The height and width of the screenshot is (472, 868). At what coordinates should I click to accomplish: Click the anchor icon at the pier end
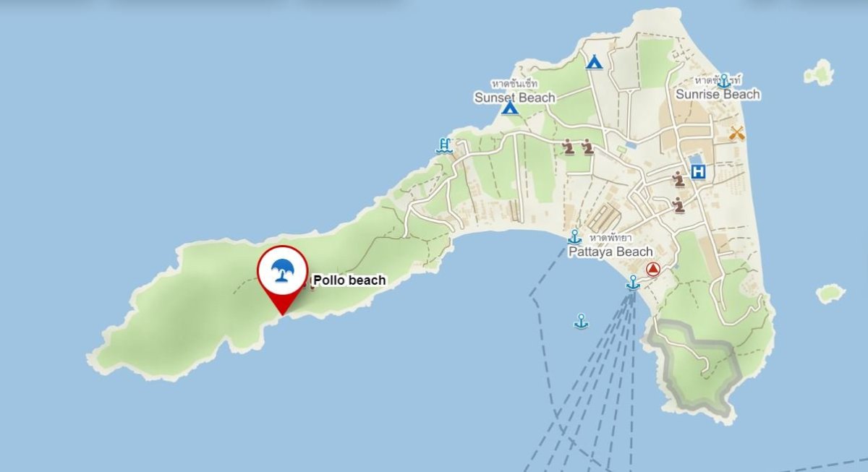[x=633, y=283]
